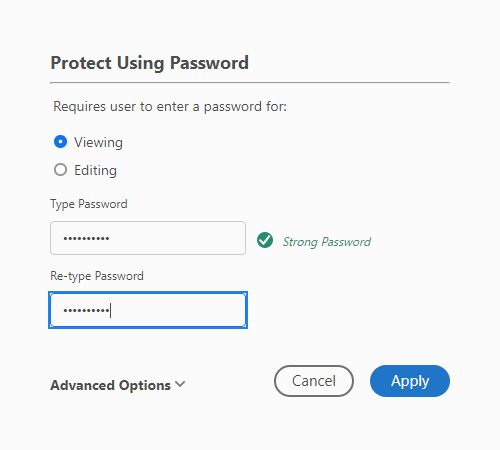Place cursor after dots in Re-type Password
Screen dimensions: 500x450
point(110,310)
